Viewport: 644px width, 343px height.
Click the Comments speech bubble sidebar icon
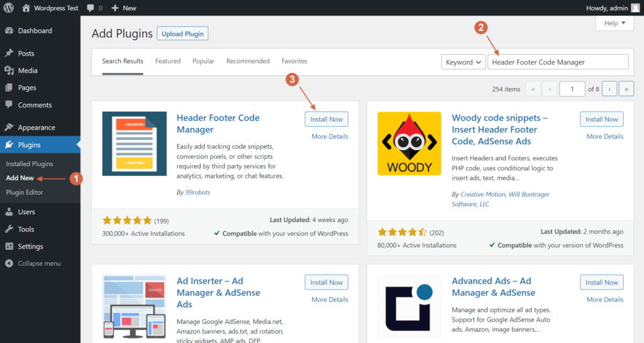pyautogui.click(x=9, y=105)
